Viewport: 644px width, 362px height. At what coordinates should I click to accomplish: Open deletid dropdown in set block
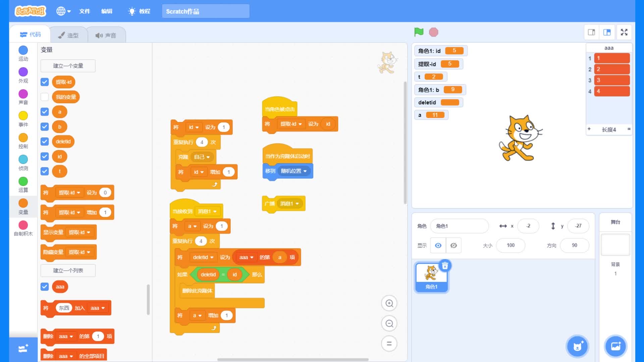pyautogui.click(x=203, y=257)
